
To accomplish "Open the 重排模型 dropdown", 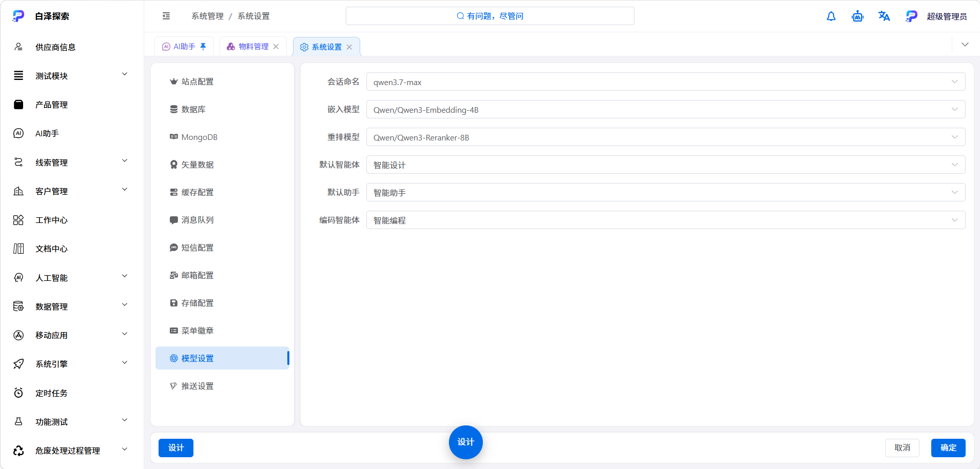I will 665,137.
